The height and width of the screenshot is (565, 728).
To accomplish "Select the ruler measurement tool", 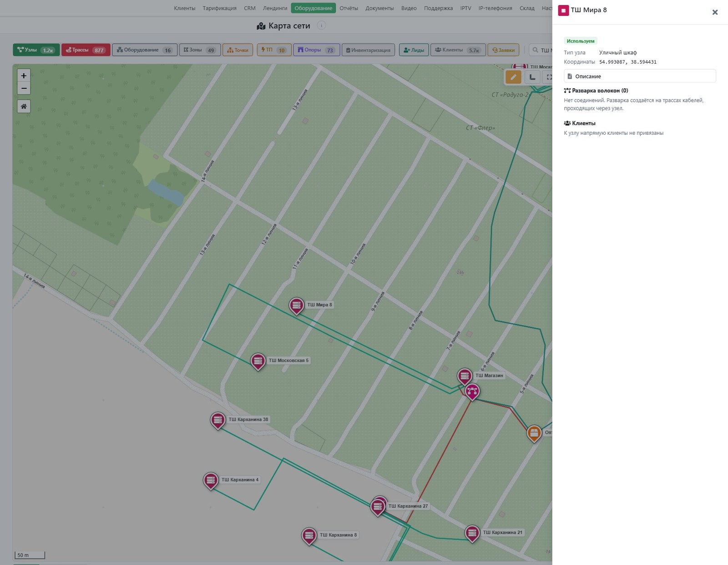I will click(532, 77).
